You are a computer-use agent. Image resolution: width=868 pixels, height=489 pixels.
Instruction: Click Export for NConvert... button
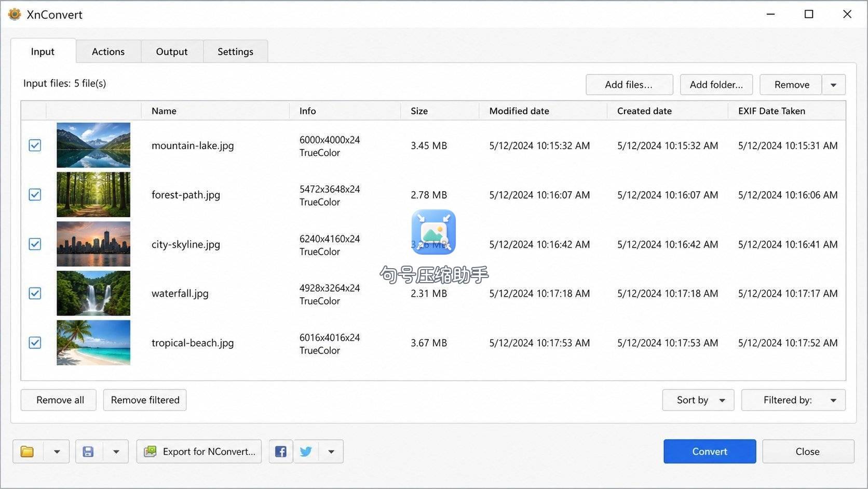click(x=199, y=452)
